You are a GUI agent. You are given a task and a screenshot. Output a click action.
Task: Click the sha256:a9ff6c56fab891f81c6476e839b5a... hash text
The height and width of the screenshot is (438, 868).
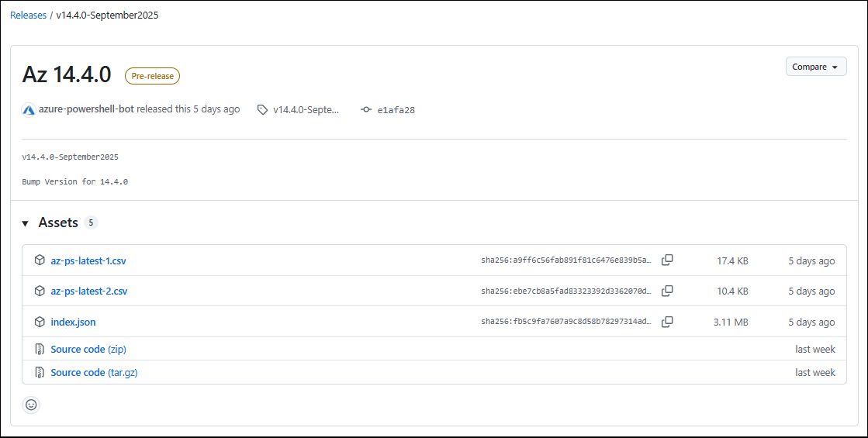tap(566, 260)
